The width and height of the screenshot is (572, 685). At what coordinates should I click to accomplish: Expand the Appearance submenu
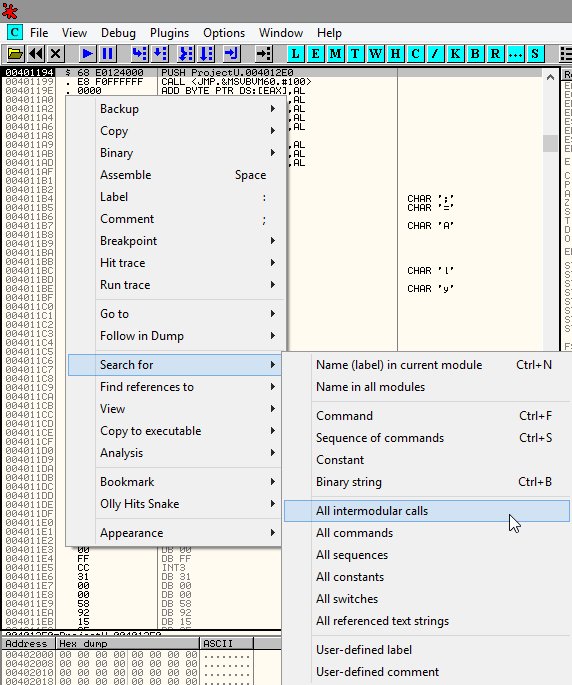[176, 533]
